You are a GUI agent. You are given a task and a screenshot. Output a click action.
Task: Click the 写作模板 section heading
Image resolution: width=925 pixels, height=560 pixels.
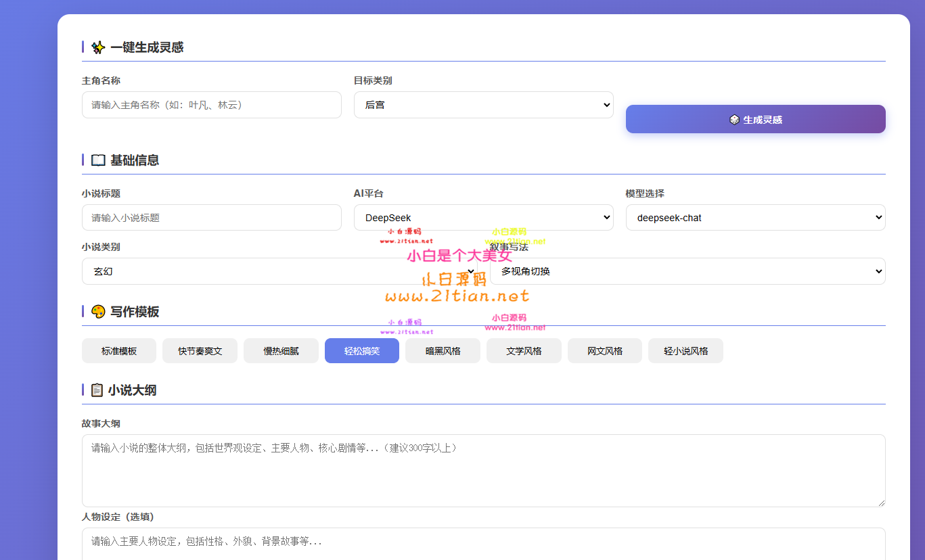pos(135,312)
